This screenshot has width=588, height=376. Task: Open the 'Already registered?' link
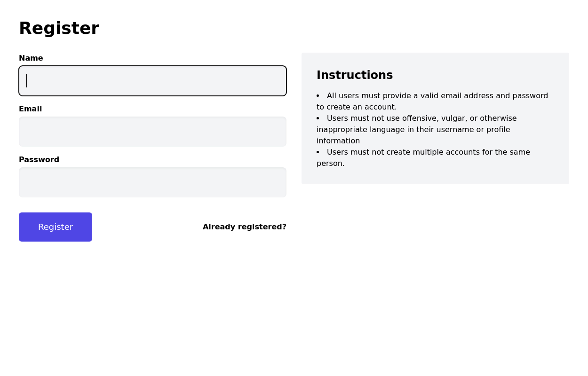(244, 227)
